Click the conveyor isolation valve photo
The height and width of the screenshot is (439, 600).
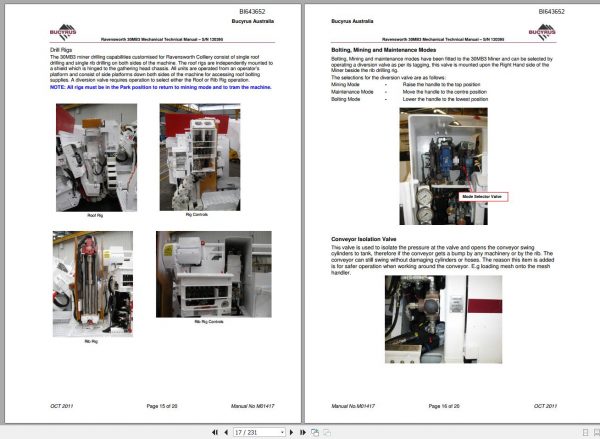pyautogui.click(x=443, y=319)
